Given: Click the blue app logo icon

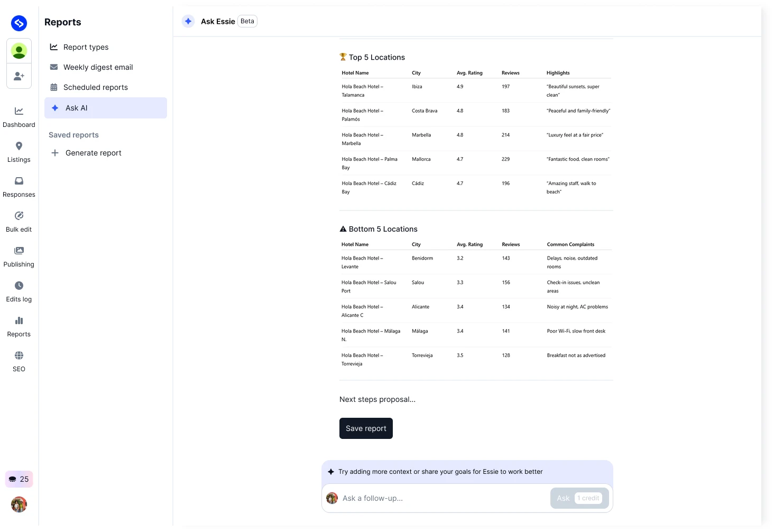Looking at the screenshot, I should click(x=19, y=23).
